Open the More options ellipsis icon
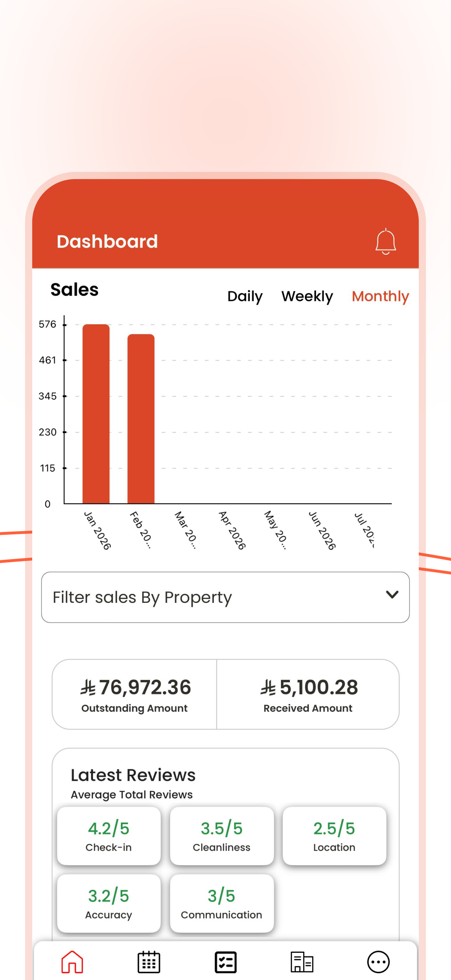451x980 pixels. (378, 962)
